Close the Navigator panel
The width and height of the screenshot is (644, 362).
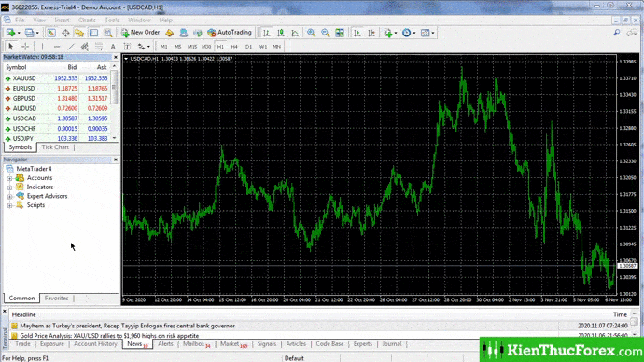click(116, 160)
